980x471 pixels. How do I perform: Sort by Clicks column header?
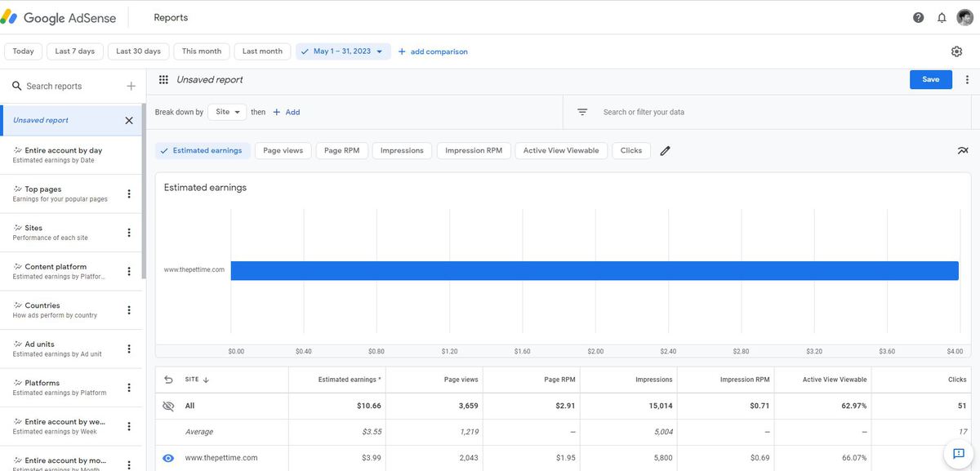(957, 380)
